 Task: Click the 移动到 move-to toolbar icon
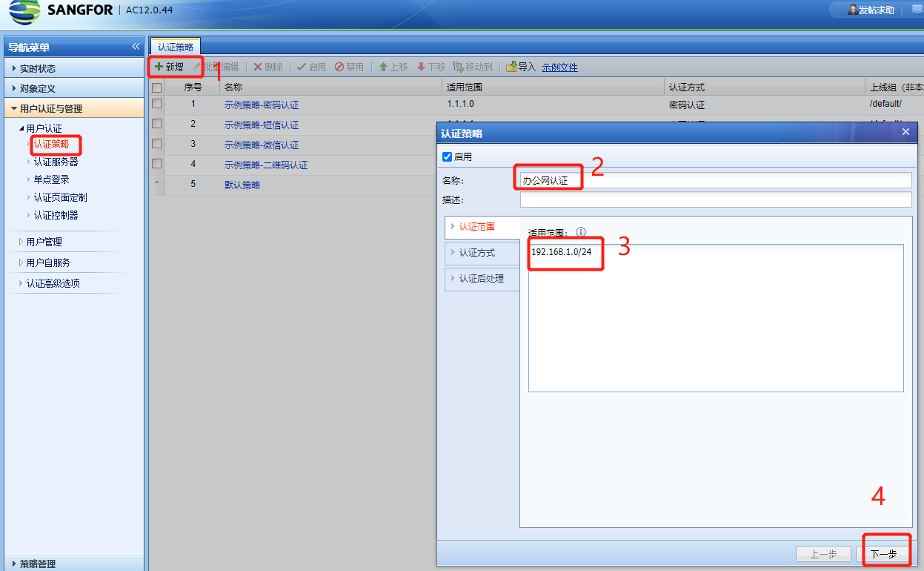click(x=458, y=67)
